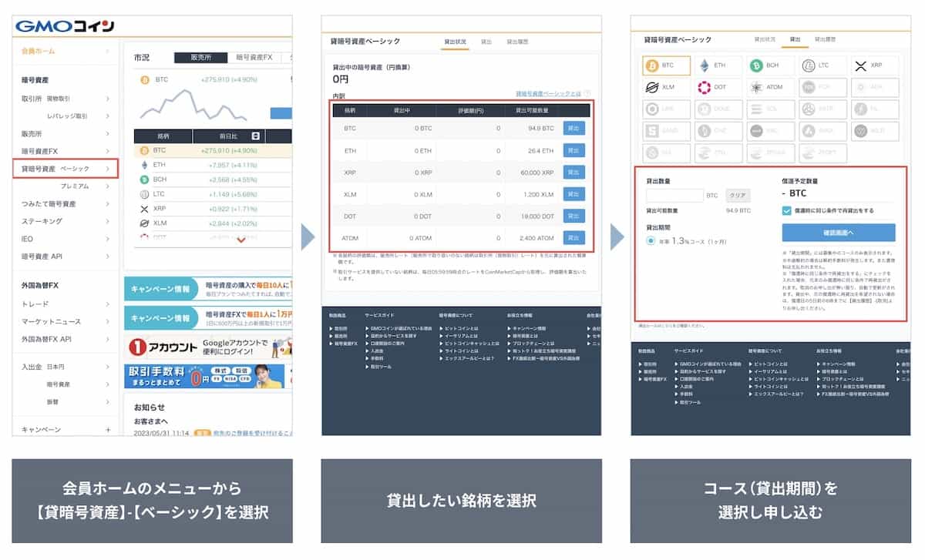Choose the XRP coin tile in the lending grid
This screenshot has height=560, width=925.
[874, 66]
